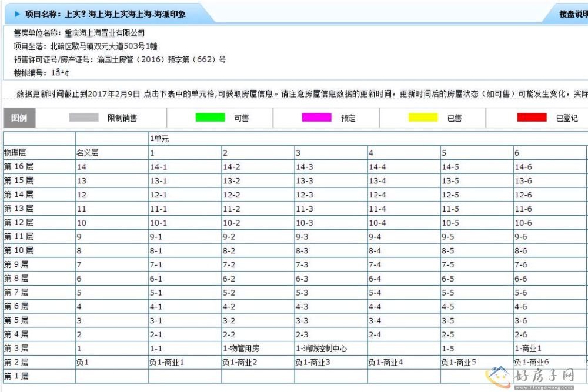Image resolution: width=588 pixels, height=392 pixels.
Task: Open the 负1-商业4 cell
Action: point(404,363)
